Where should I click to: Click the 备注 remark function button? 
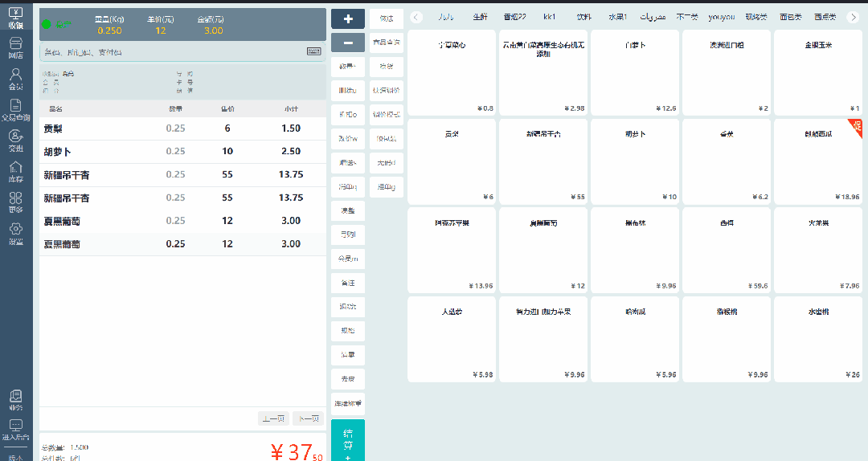click(x=347, y=283)
